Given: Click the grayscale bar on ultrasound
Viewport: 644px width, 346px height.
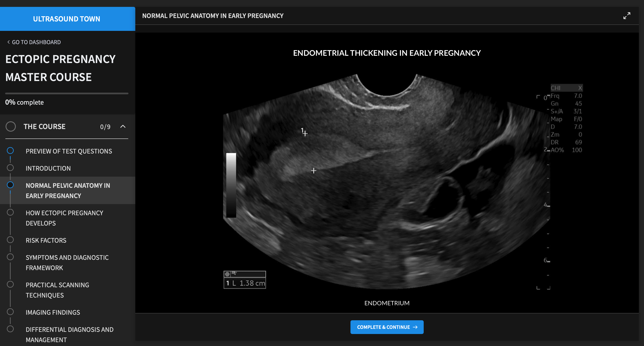Looking at the screenshot, I should [x=231, y=185].
